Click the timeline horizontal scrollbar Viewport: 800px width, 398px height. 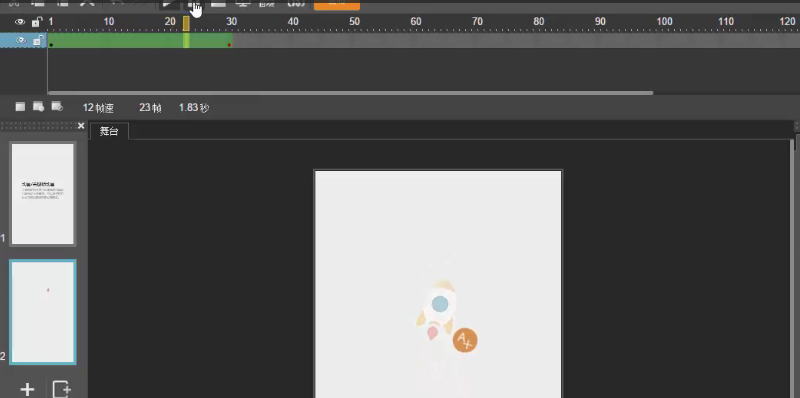point(351,93)
